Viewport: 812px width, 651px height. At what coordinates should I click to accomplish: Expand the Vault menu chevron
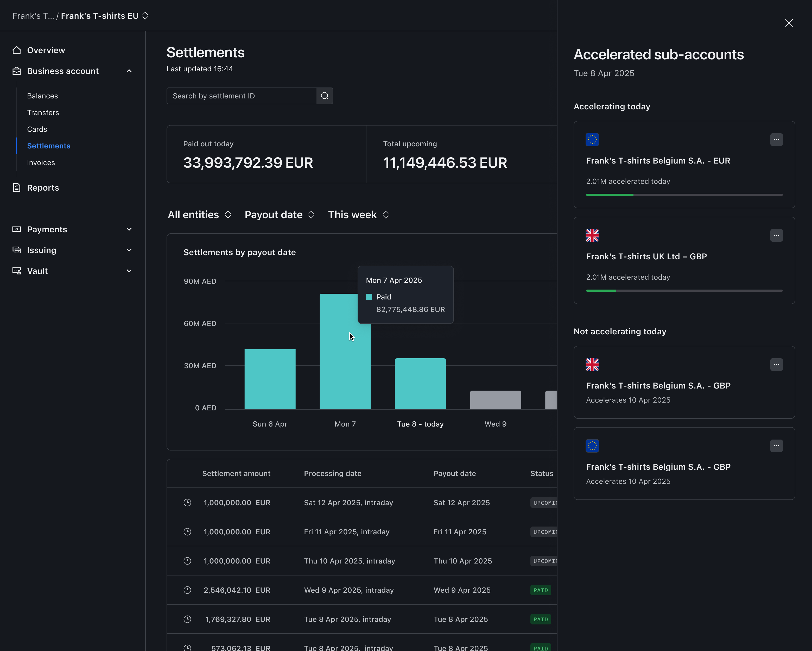(x=129, y=271)
